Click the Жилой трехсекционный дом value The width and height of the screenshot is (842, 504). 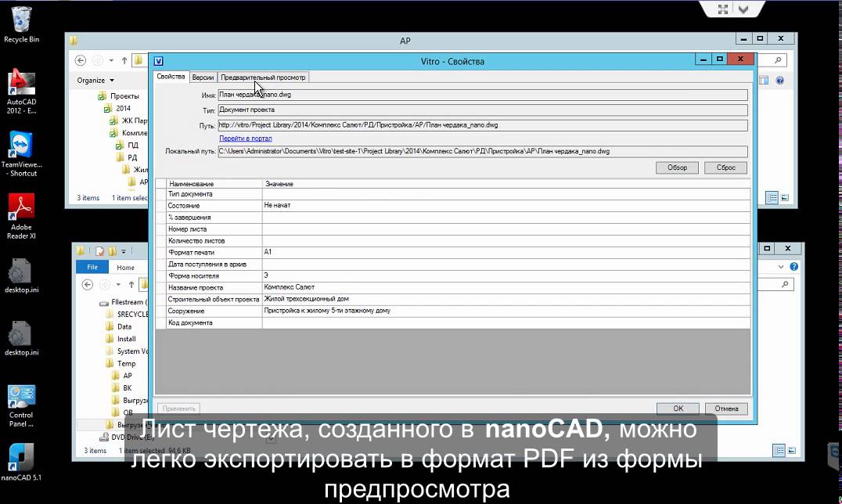click(506, 299)
